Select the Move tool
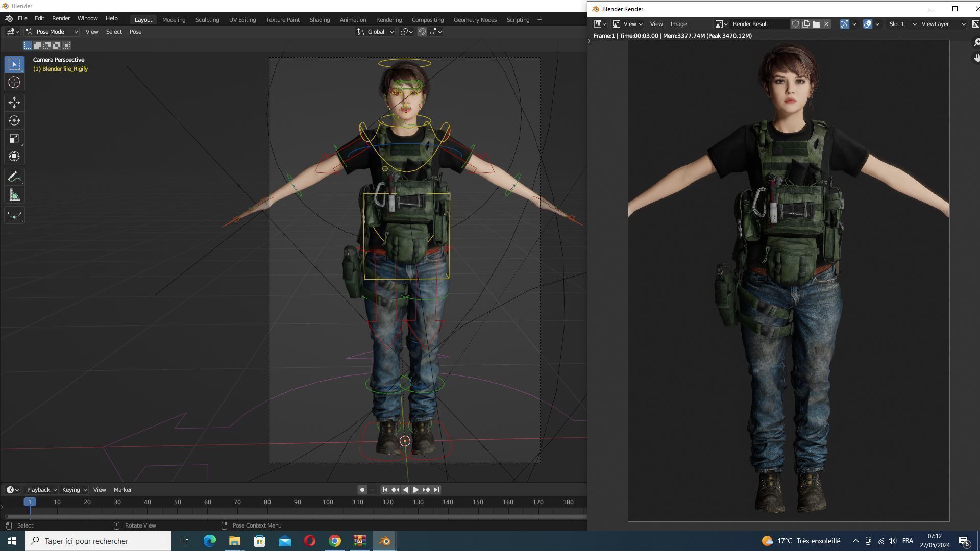The height and width of the screenshot is (551, 980). tap(14, 103)
